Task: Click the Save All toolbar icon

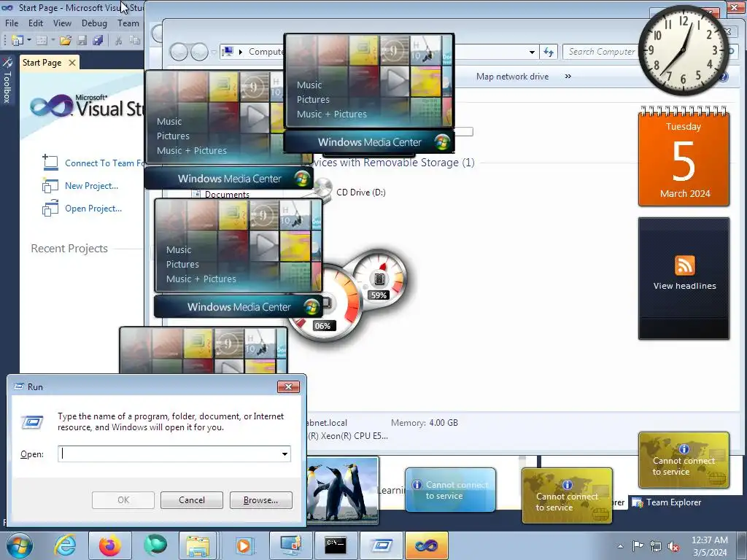Action: pos(98,41)
